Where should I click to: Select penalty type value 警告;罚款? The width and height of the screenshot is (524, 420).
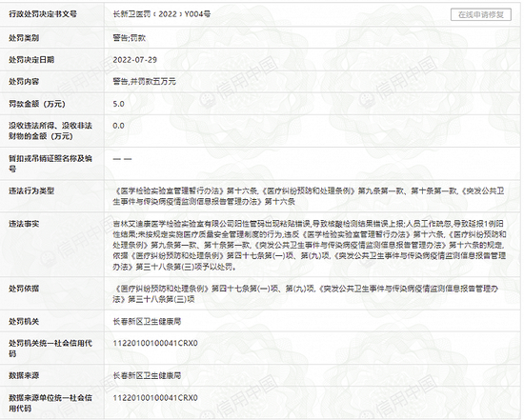(x=130, y=38)
